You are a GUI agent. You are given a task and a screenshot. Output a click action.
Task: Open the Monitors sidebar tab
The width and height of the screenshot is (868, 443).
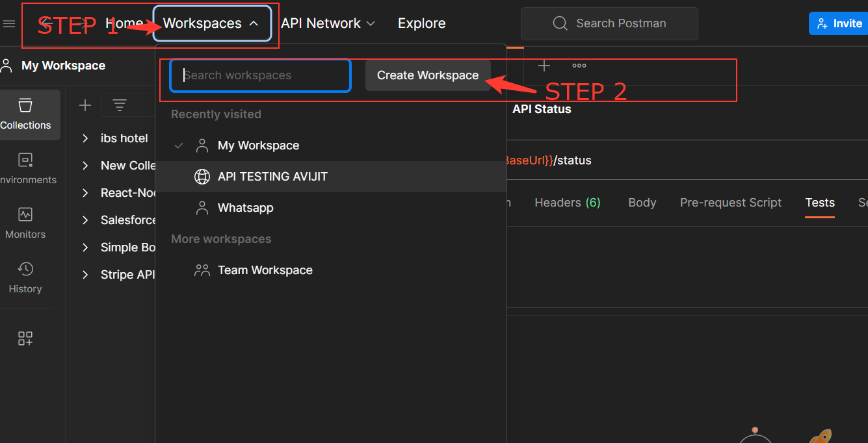click(26, 223)
